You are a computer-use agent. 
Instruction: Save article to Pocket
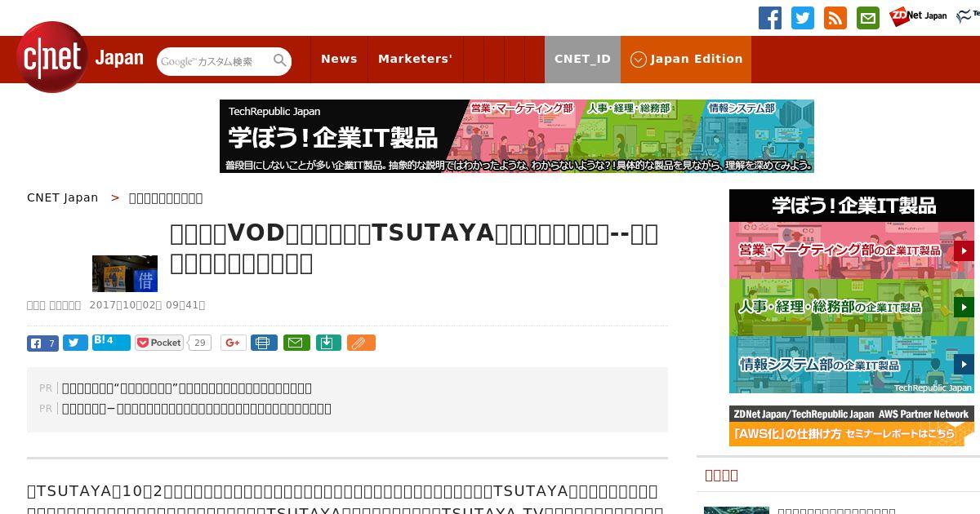(x=159, y=343)
